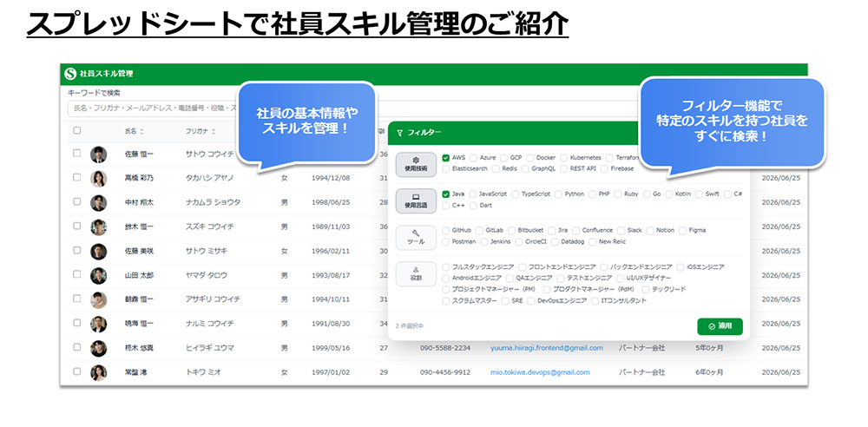868x427 pixels.
Task: Click the funnel icon in フィルター header
Action: click(399, 133)
